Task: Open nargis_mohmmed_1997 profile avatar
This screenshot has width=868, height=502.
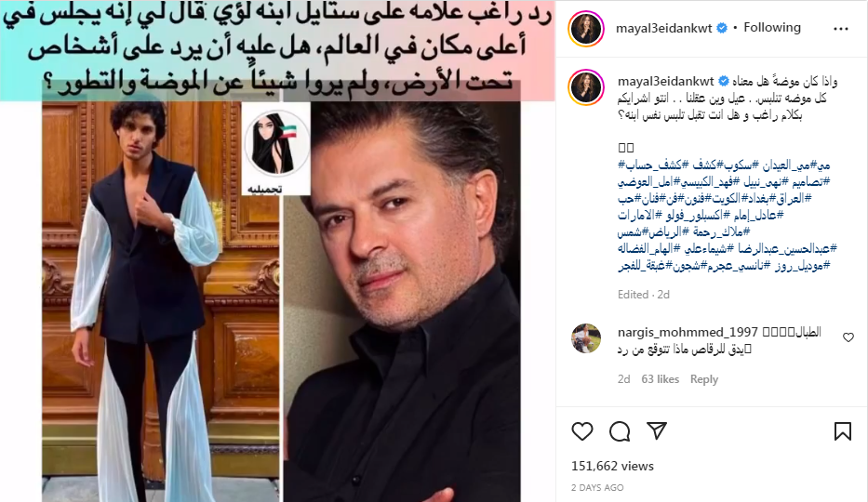Action: click(x=586, y=338)
